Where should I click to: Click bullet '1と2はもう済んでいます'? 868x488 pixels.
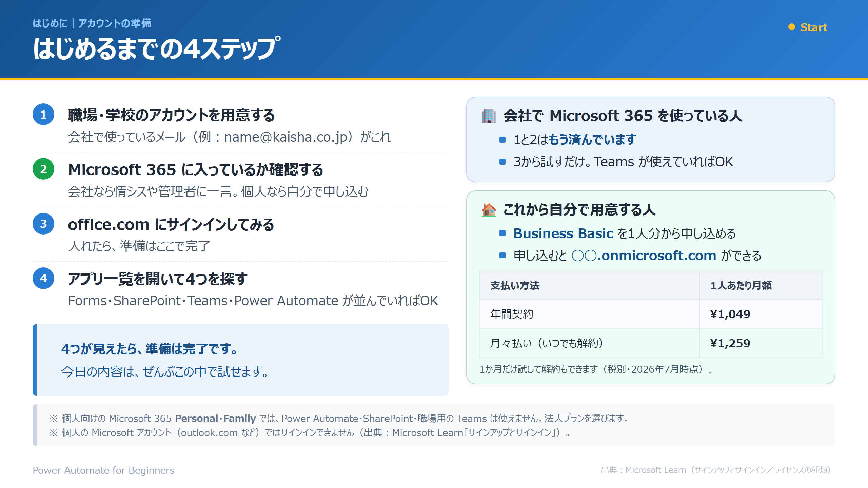click(x=575, y=139)
